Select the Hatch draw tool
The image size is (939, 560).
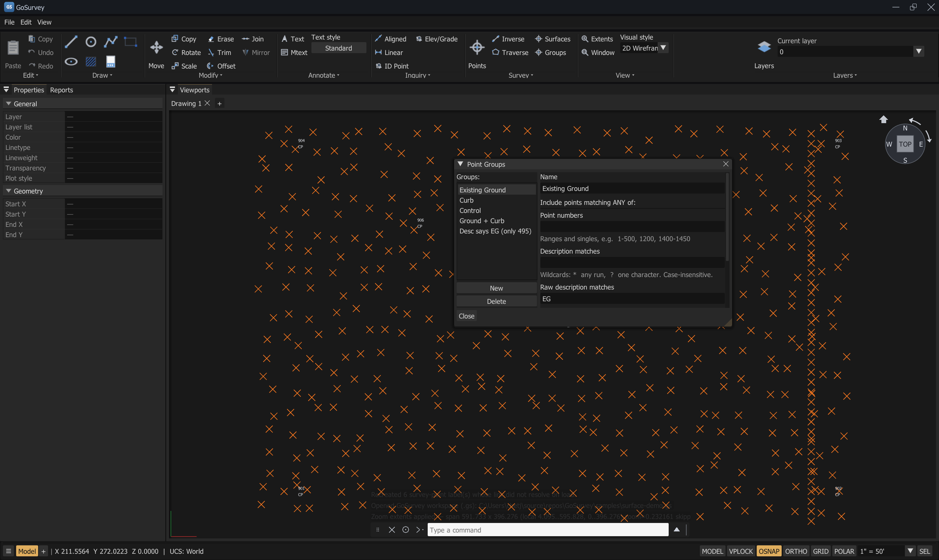click(x=91, y=62)
